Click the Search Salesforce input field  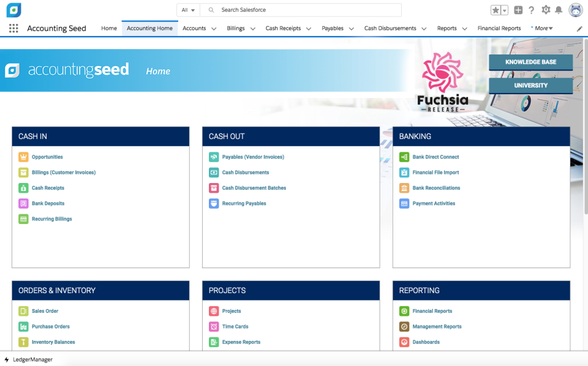click(x=301, y=10)
